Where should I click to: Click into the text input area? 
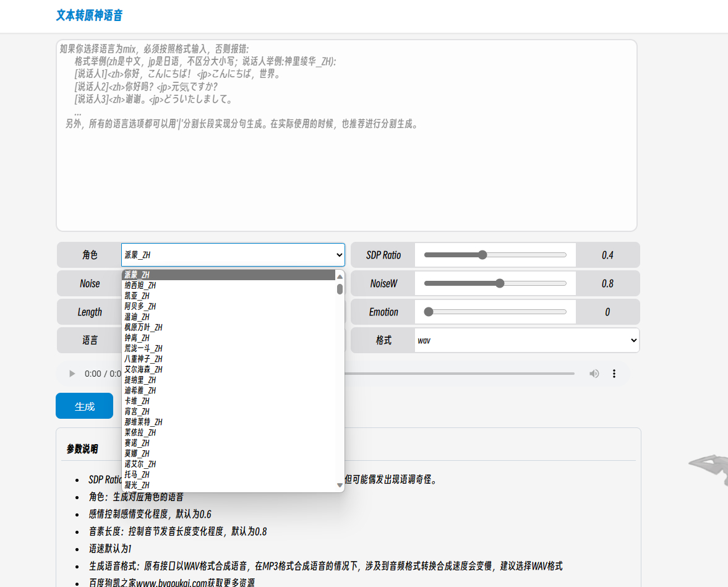point(346,135)
